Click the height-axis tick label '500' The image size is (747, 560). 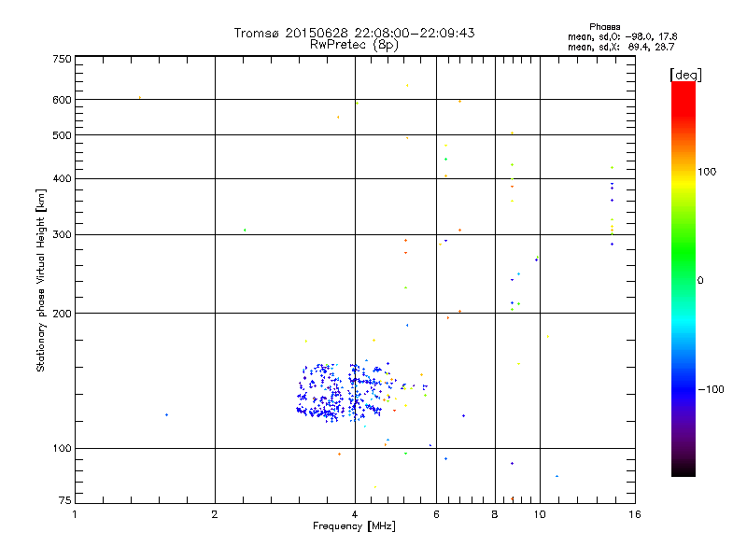[62, 135]
